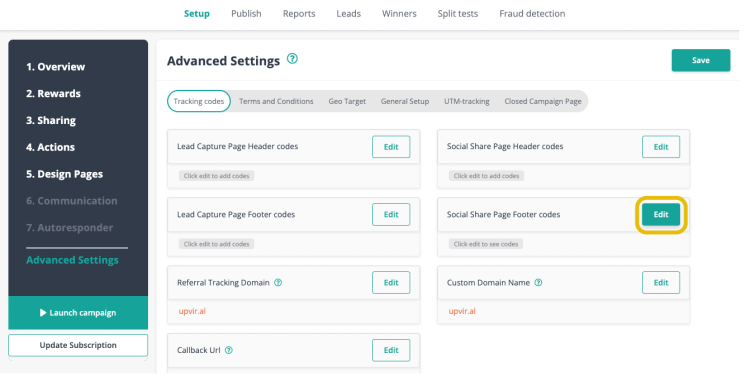The width and height of the screenshot is (750, 377).
Task: Edit the Callback Url setting
Action: [391, 350]
